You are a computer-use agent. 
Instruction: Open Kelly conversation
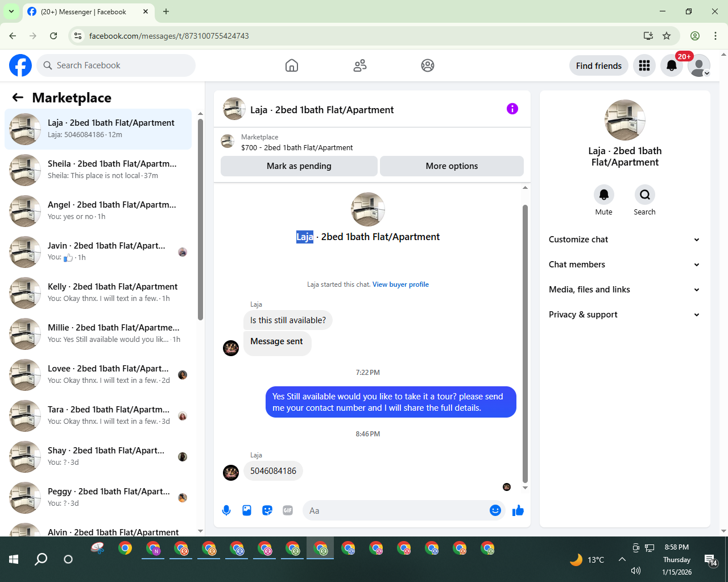coord(98,292)
